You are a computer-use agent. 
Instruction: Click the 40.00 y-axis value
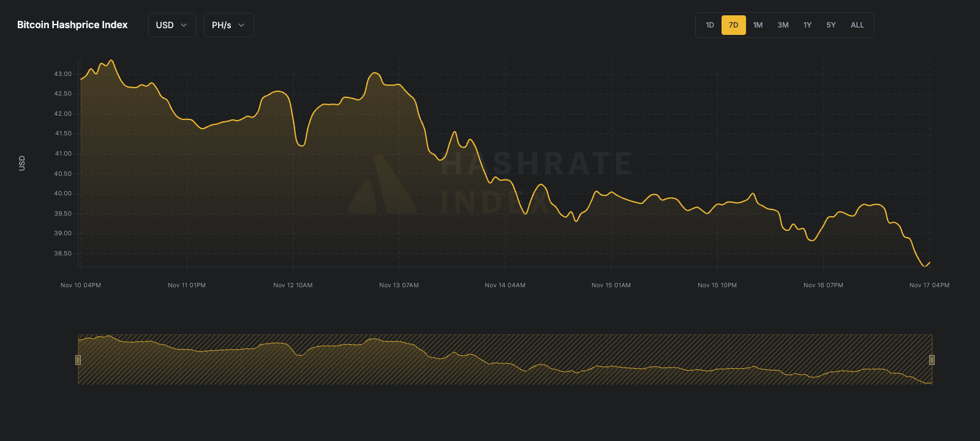[x=62, y=194]
